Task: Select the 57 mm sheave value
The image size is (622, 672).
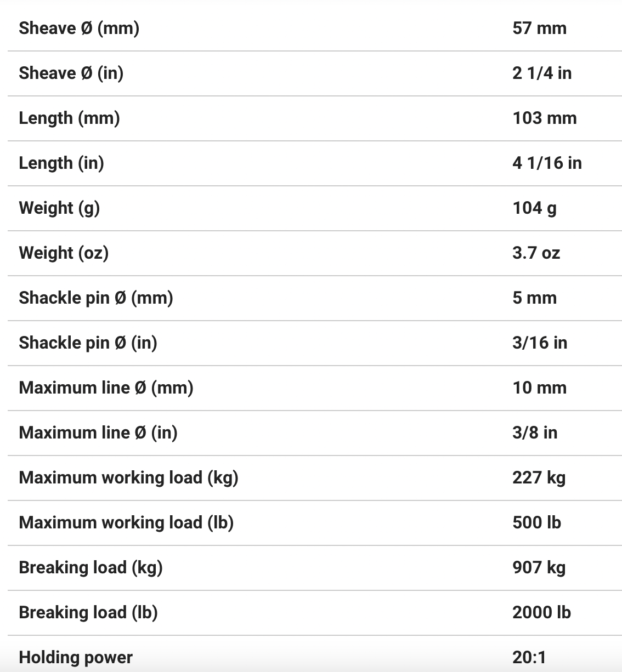Action: (539, 28)
